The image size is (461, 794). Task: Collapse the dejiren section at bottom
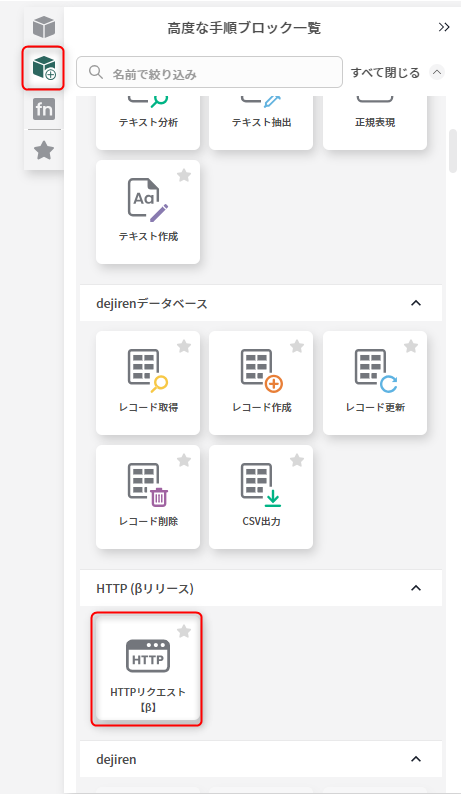[416, 759]
